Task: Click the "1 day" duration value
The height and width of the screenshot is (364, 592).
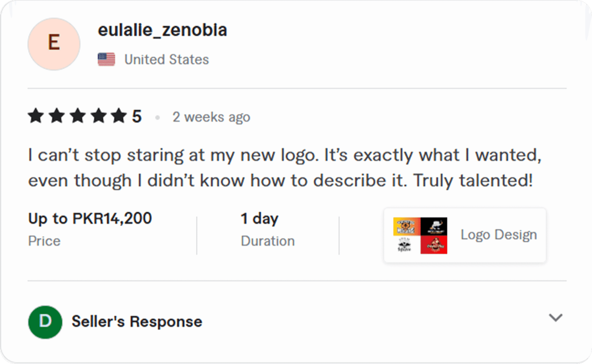Action: click(259, 219)
